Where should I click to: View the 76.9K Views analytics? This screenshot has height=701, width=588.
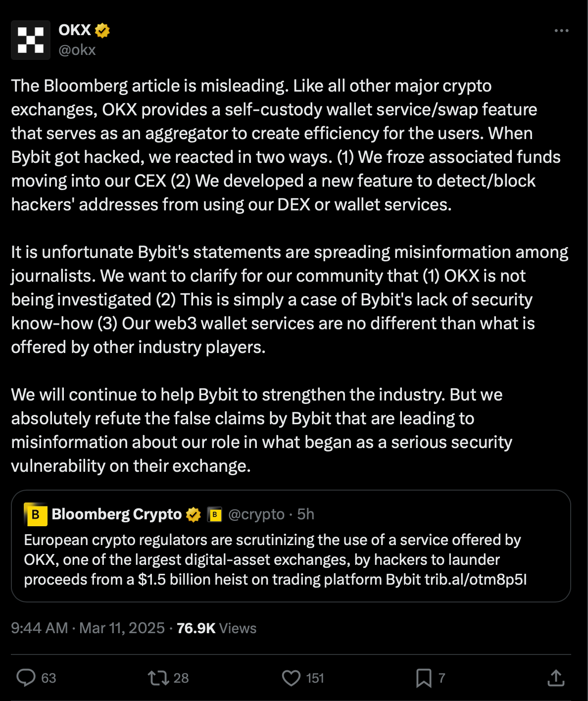pos(216,628)
